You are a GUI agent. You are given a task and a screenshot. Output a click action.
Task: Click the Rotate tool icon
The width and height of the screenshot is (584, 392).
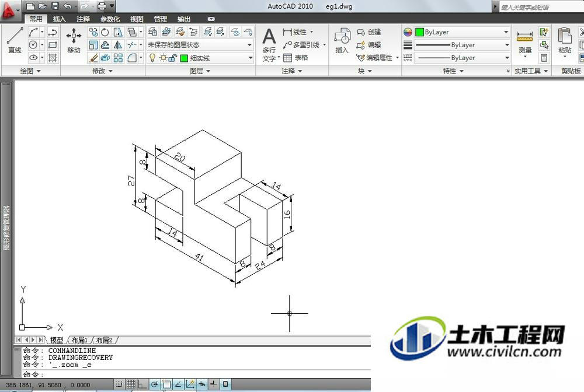105,32
